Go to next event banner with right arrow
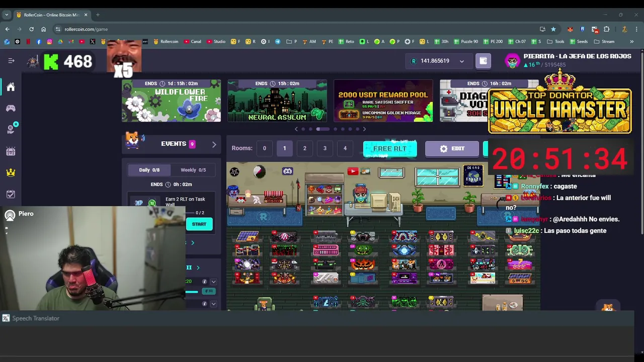The width and height of the screenshot is (644, 362). (x=364, y=129)
